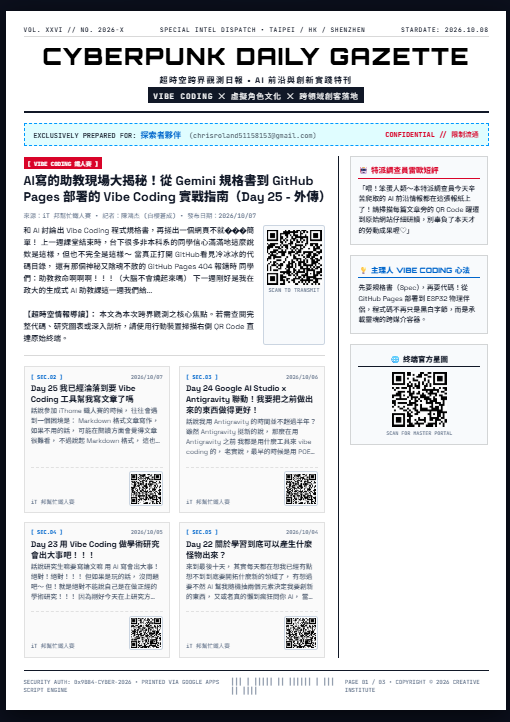Click the calendar icon beside 特派網查員雷歐短評
This screenshot has height=722, width=510.
(x=363, y=170)
